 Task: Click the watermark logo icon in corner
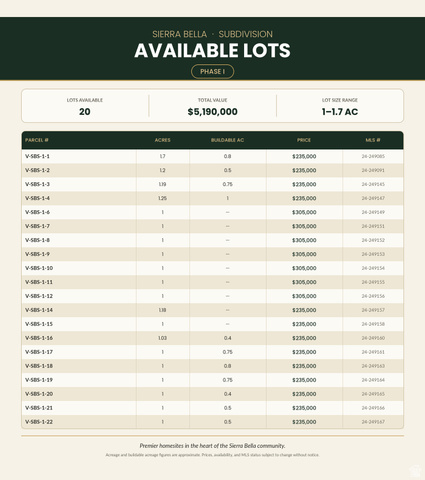415,470
